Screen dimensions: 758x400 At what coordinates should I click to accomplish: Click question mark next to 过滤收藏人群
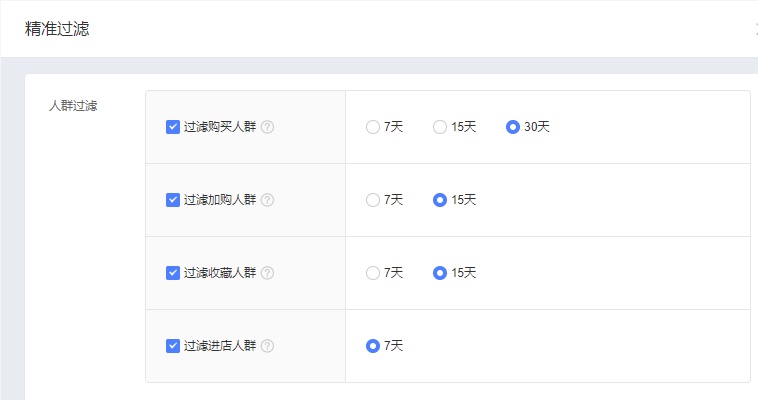pyautogui.click(x=267, y=273)
